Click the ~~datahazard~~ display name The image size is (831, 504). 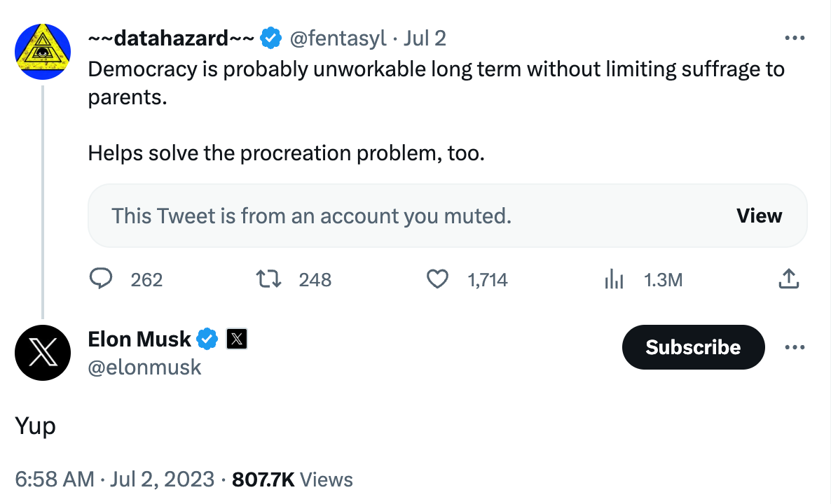pos(171,38)
